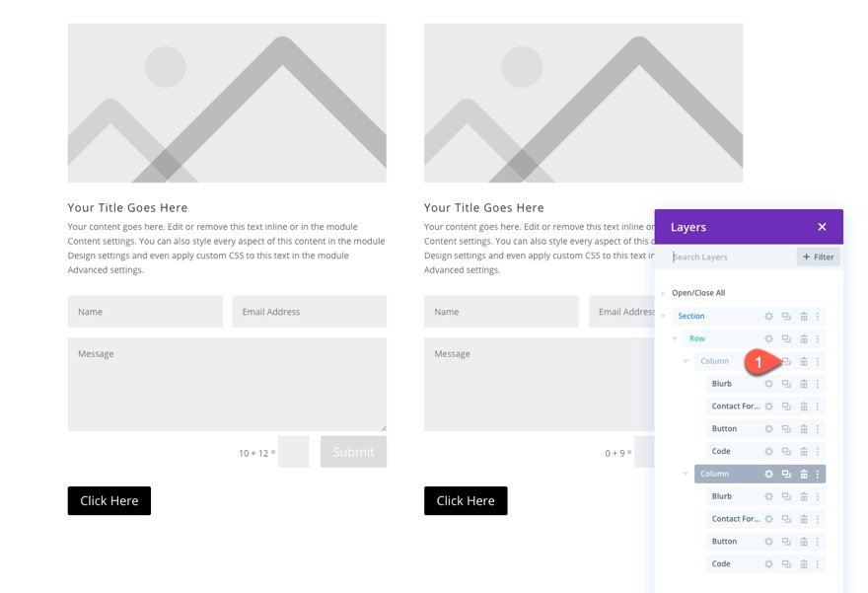The width and height of the screenshot is (868, 593).
Task: Open settings for the Section layer
Action: (x=769, y=316)
